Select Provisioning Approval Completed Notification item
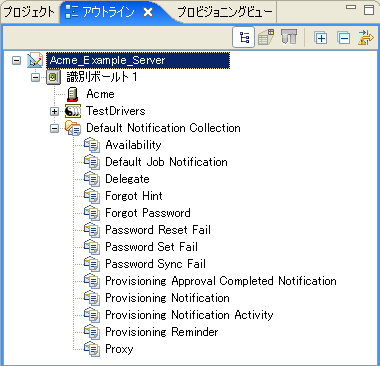This screenshot has width=380, height=366. click(x=221, y=281)
